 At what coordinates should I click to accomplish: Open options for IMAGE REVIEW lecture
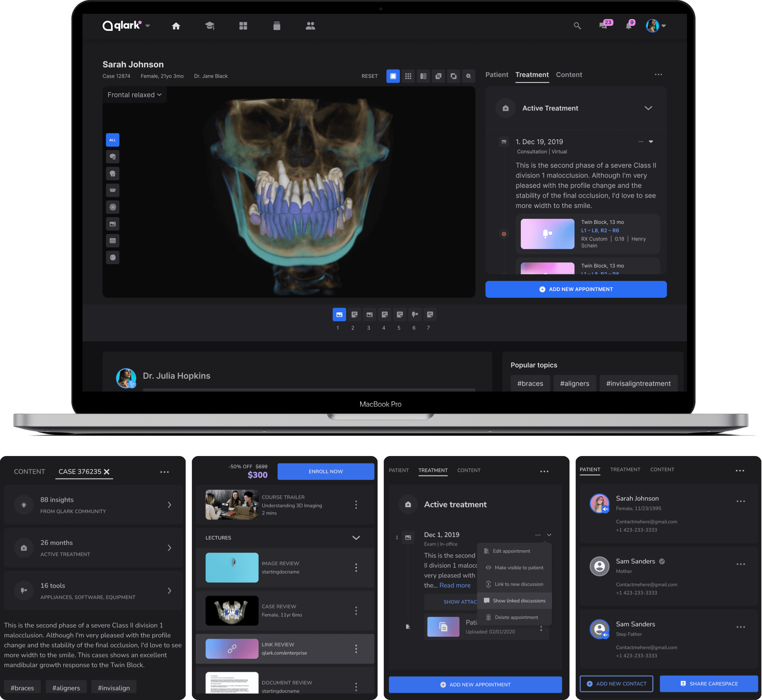pyautogui.click(x=356, y=567)
